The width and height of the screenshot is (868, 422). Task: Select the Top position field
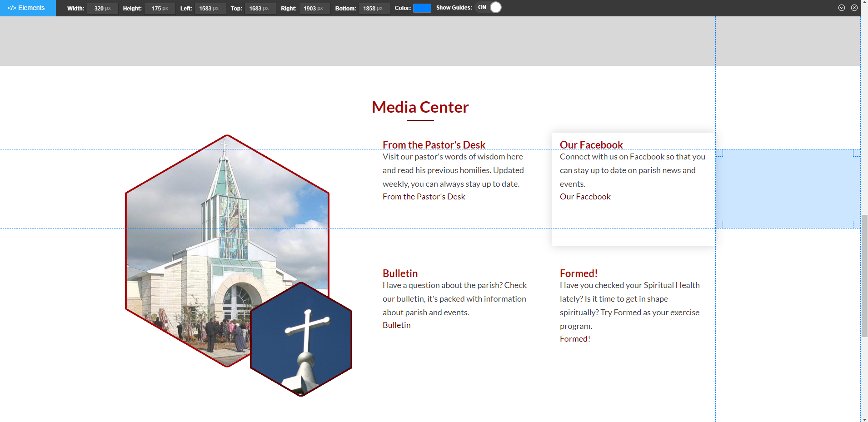(259, 9)
